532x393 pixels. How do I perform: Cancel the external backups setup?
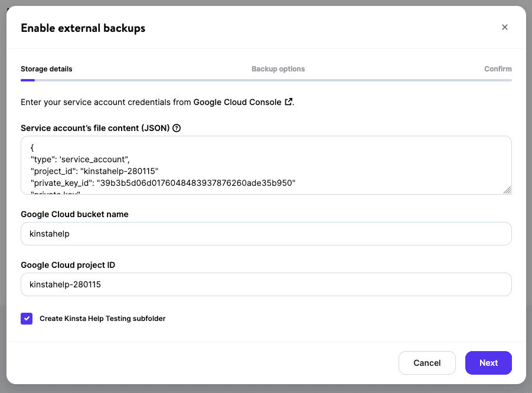point(427,362)
